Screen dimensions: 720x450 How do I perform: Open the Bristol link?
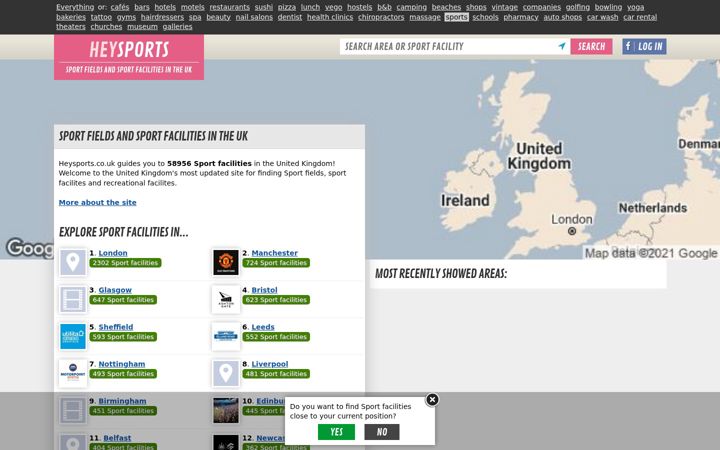[x=264, y=290]
